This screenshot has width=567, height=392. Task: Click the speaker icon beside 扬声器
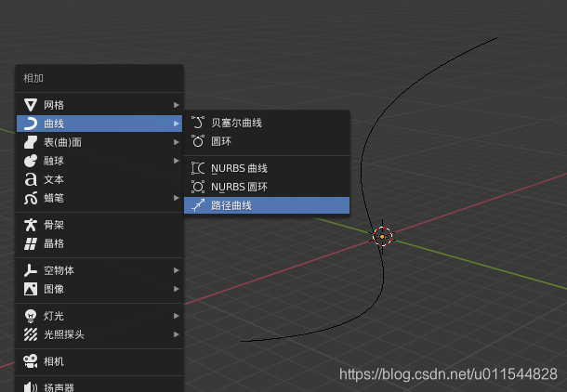pos(31,387)
